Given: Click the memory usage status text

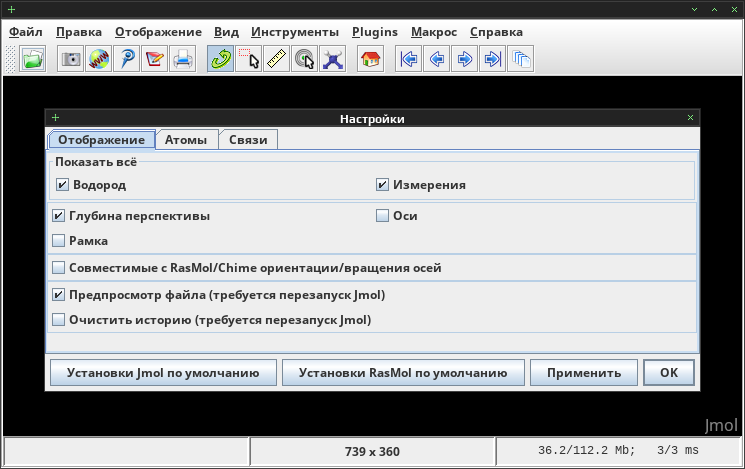Looking at the screenshot, I should 618,450.
